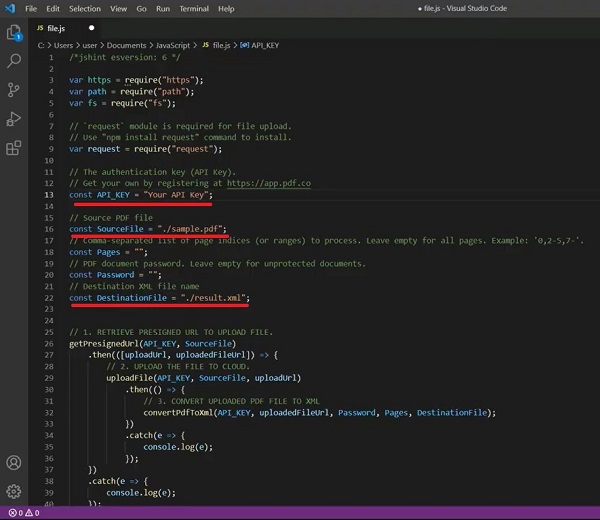Image resolution: width=600 pixels, height=520 pixels.
Task: Click line number 1 in the gutter
Action: click(51, 57)
